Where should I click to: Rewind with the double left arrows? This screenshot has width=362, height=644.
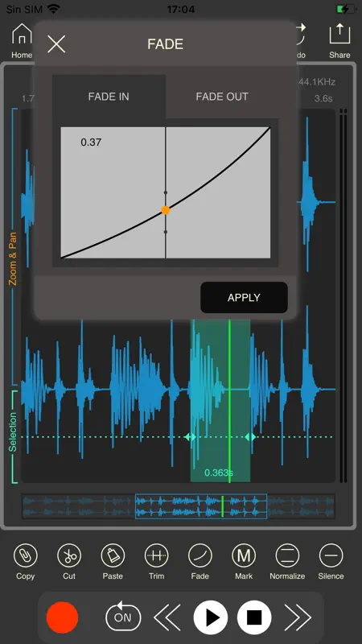click(x=167, y=617)
